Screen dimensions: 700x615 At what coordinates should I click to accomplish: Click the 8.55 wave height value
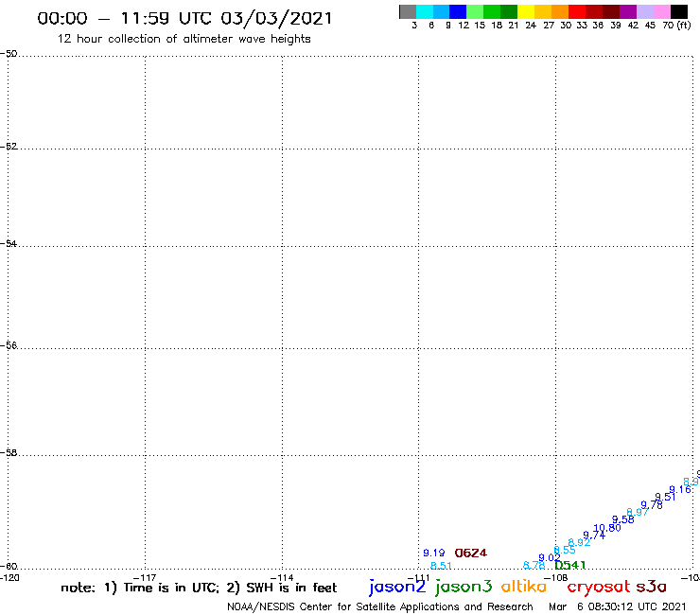coord(565,550)
